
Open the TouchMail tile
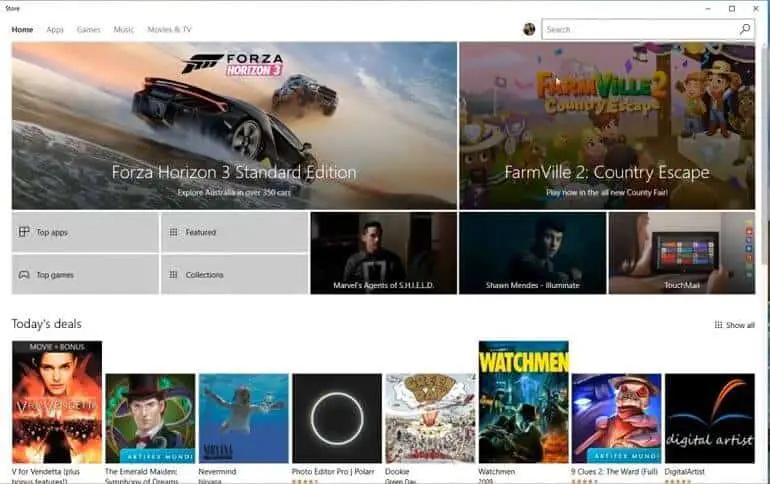pos(682,253)
